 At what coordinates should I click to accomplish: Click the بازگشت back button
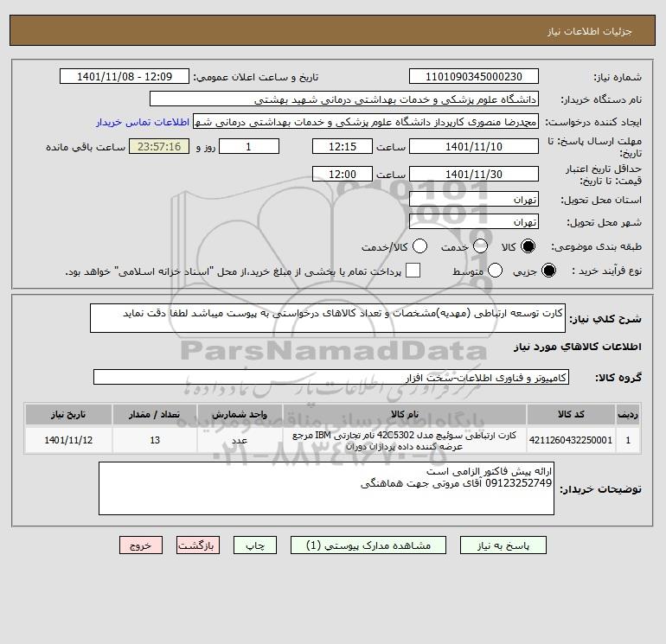[198, 545]
